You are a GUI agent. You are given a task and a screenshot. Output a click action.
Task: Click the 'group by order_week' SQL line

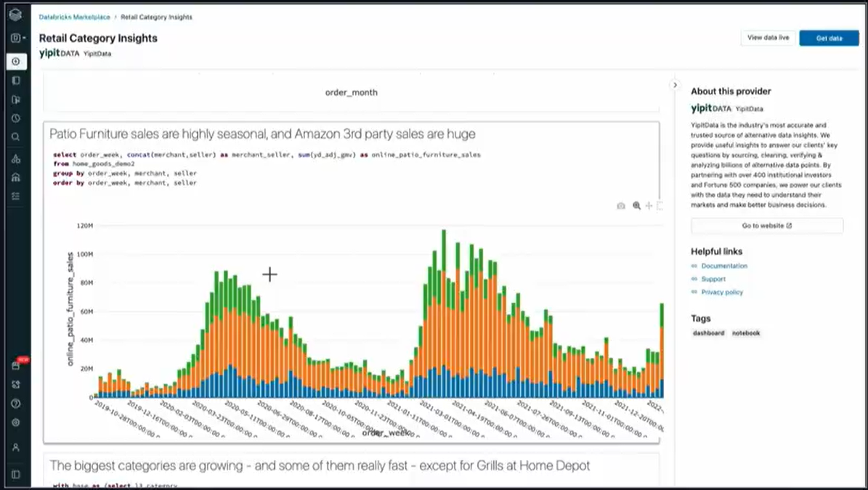coord(125,173)
